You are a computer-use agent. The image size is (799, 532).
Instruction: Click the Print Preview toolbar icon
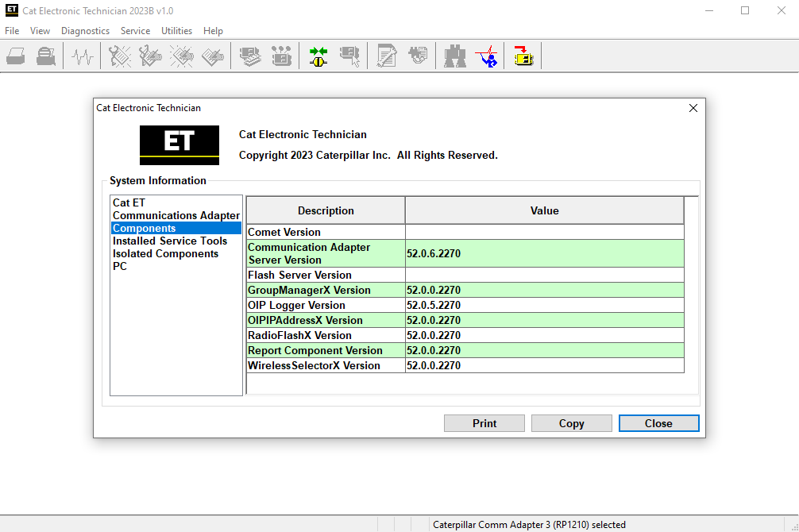[x=46, y=56]
